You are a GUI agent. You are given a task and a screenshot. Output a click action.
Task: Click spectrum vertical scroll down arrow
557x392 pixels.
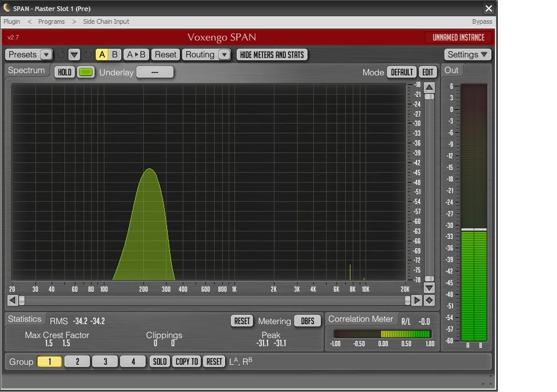click(x=429, y=288)
